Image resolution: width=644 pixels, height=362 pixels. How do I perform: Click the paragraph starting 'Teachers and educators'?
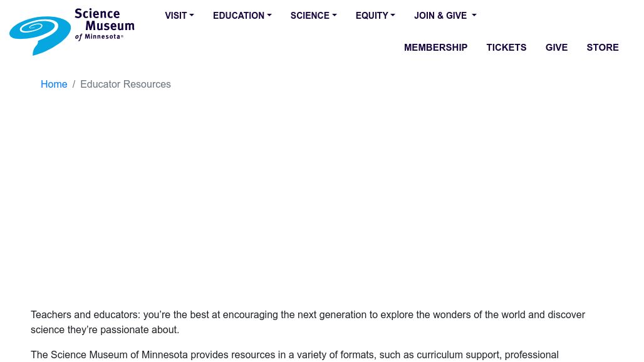click(x=308, y=322)
